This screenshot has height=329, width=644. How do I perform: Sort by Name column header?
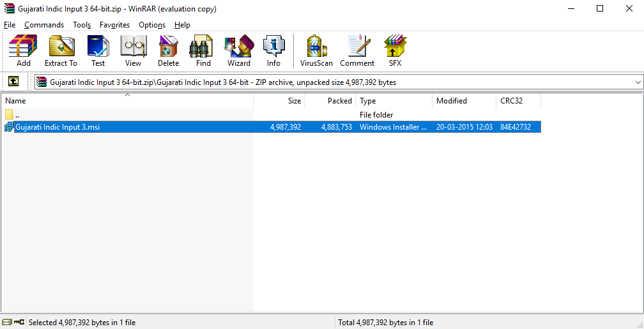coord(127,101)
